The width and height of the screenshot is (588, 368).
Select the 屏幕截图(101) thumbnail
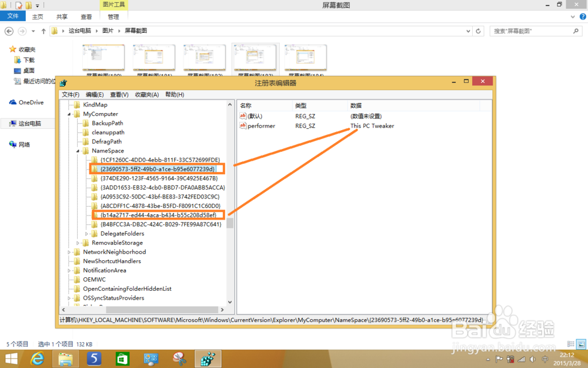click(153, 57)
